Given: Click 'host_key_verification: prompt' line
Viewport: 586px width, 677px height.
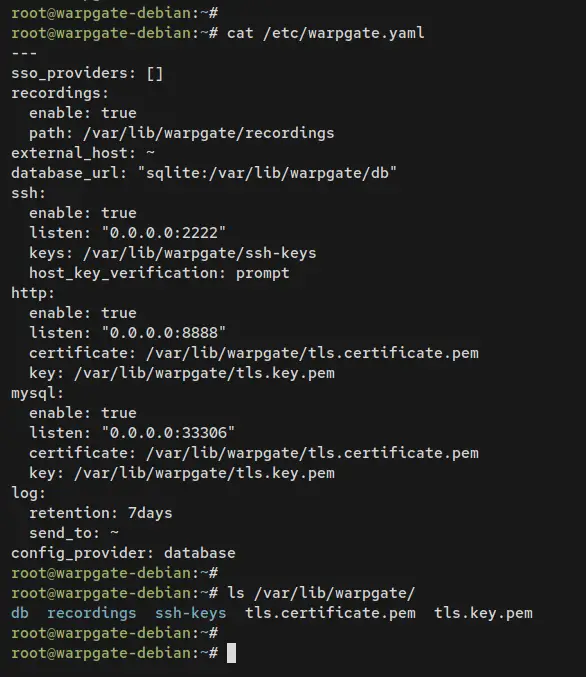Looking at the screenshot, I should (x=159, y=273).
